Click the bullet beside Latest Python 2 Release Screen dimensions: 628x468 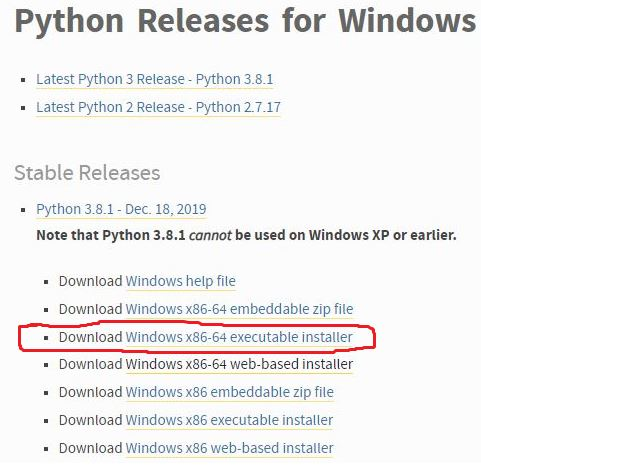[22, 107]
